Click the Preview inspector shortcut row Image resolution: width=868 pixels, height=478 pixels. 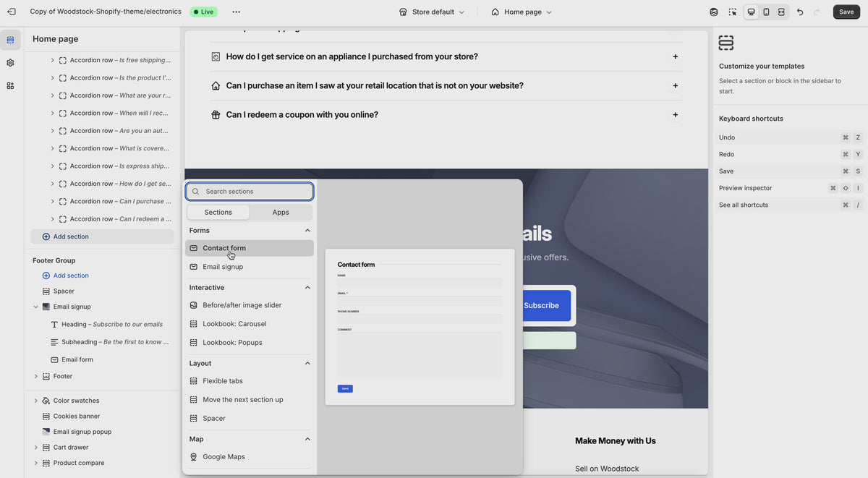pyautogui.click(x=790, y=188)
